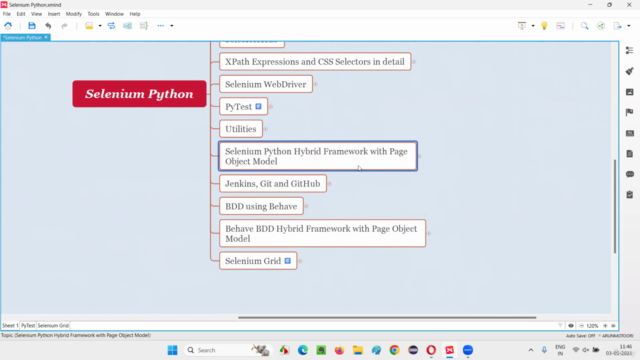This screenshot has width=640, height=360.
Task: Open the View menu
Action: click(x=36, y=14)
